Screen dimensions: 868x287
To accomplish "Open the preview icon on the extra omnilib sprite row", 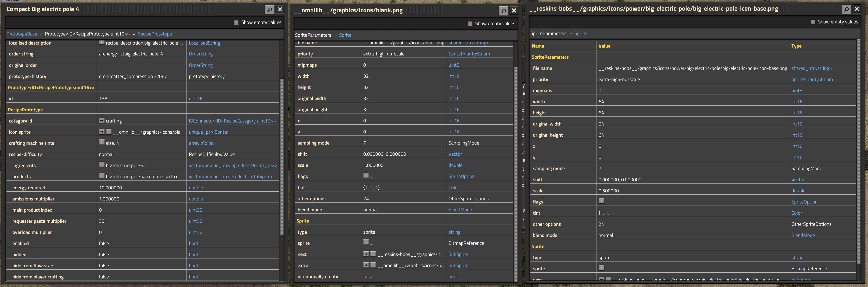I will pos(373,265).
